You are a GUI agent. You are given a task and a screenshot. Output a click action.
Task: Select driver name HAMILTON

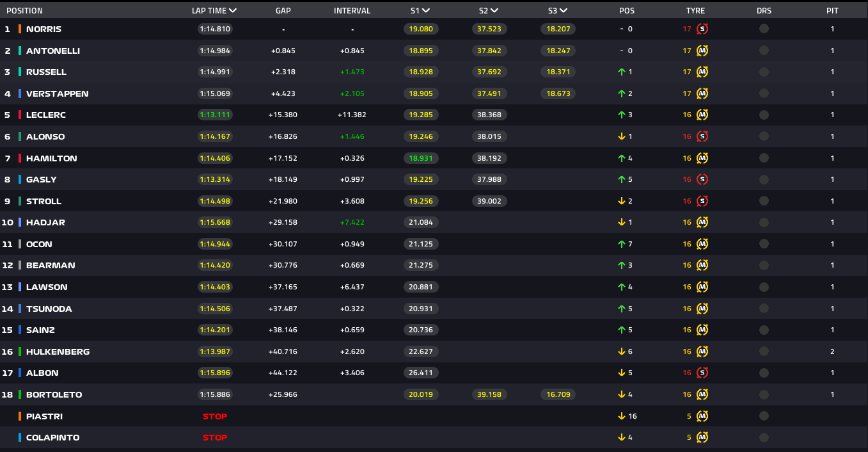pyautogui.click(x=51, y=158)
